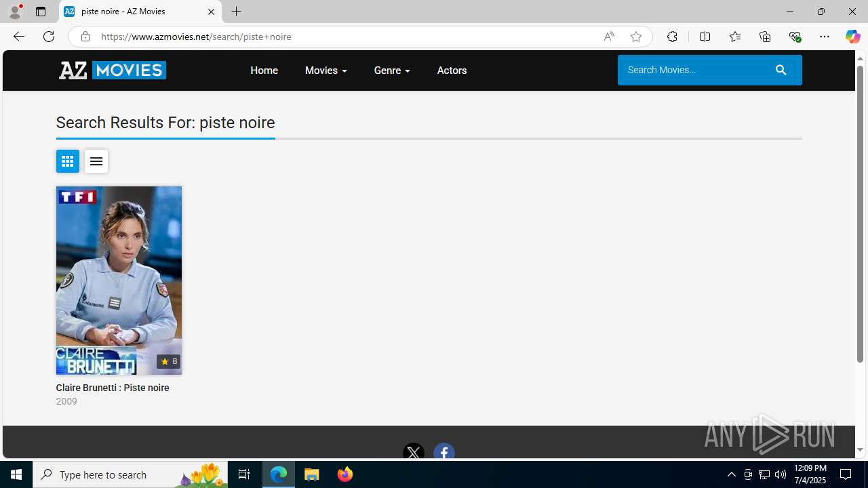Viewport: 868px width, 488px height.
Task: Click the taskbar search box
Action: click(x=130, y=474)
